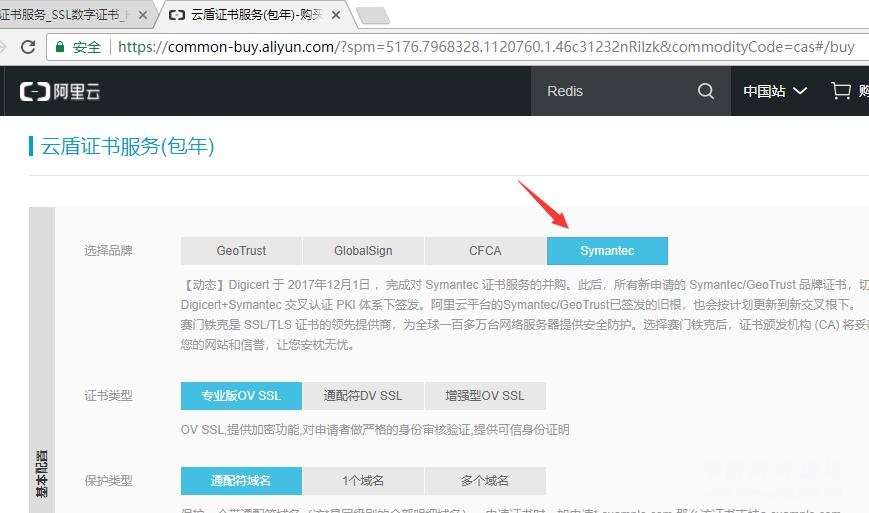869x513 pixels.
Task: Click the browser reload icon
Action: (x=28, y=47)
